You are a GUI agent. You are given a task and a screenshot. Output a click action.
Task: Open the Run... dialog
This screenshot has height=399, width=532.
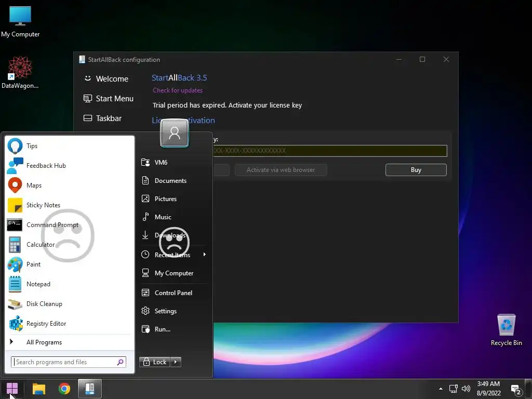(174, 329)
